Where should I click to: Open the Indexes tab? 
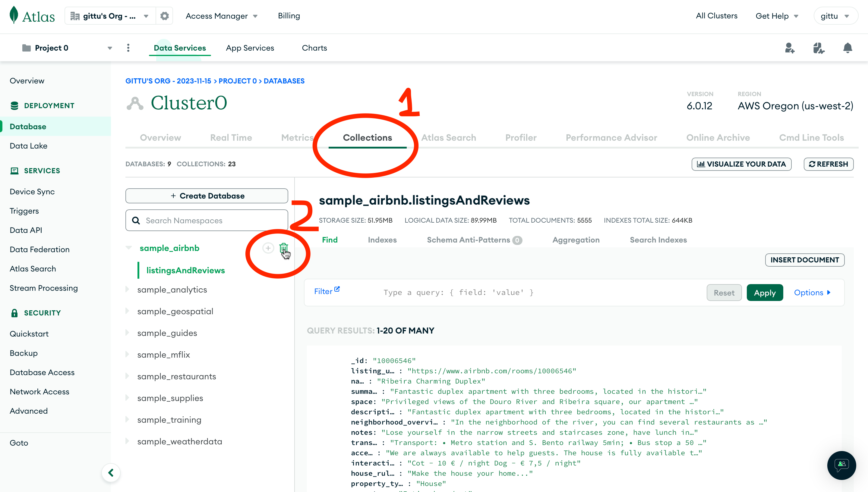pyautogui.click(x=382, y=240)
